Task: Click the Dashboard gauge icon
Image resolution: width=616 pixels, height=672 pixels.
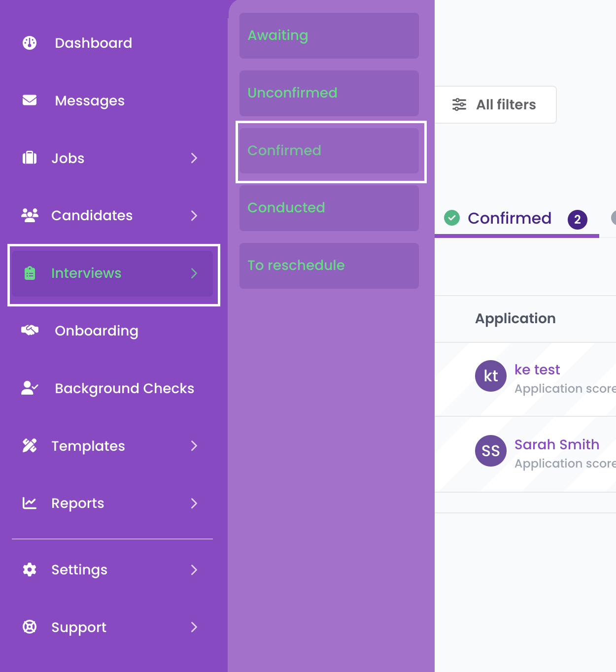Action: 30,43
